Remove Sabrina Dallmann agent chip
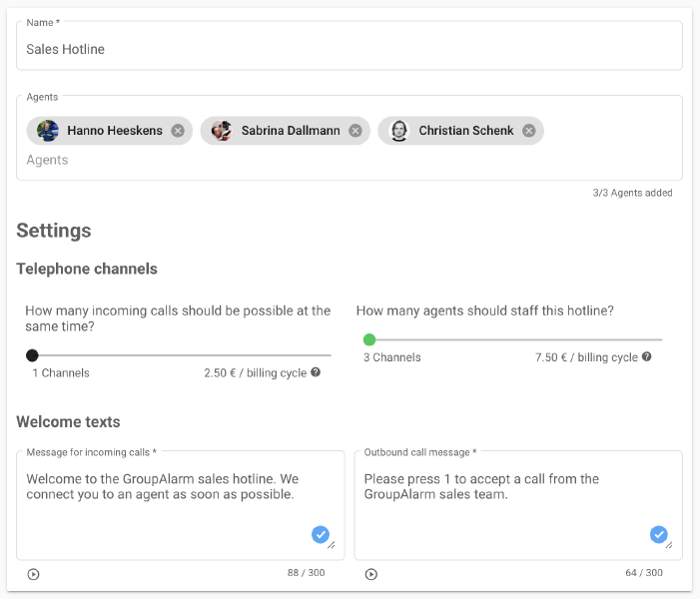This screenshot has width=700, height=599. coord(355,131)
